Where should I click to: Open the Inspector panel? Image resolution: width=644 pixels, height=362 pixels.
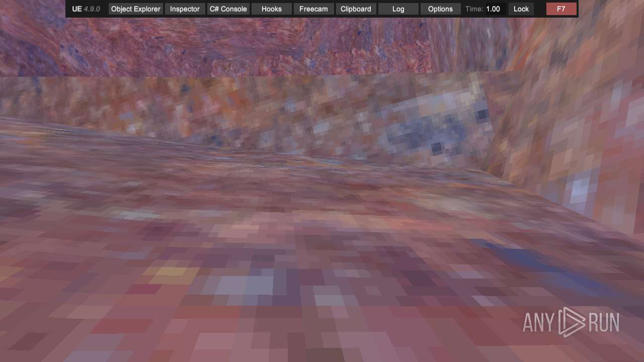tap(185, 9)
